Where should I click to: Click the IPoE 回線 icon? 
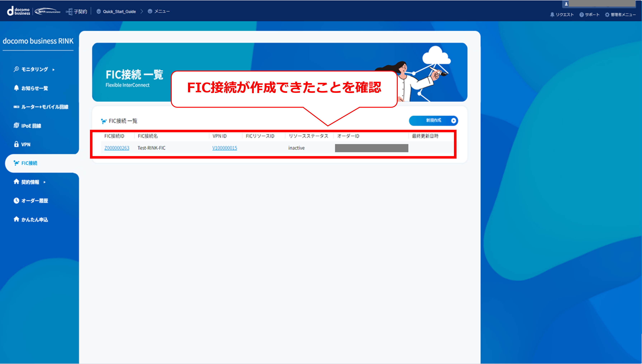click(16, 125)
